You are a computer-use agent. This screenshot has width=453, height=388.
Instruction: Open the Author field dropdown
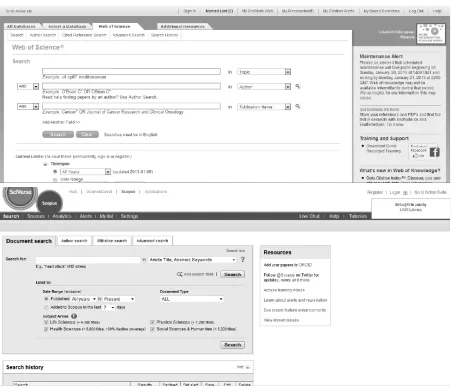[x=264, y=87]
